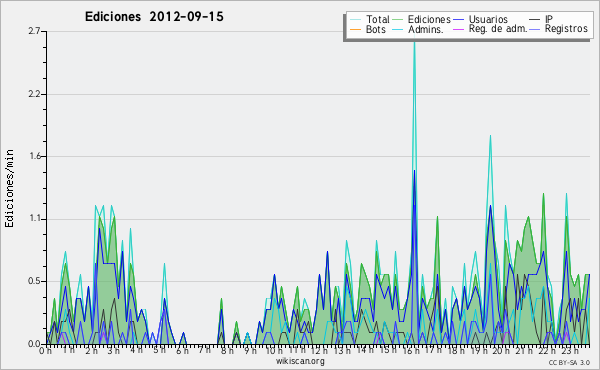Viewport: 600px width, 370px height.
Task: Click the 'Bots' legend label
Action: [x=376, y=29]
